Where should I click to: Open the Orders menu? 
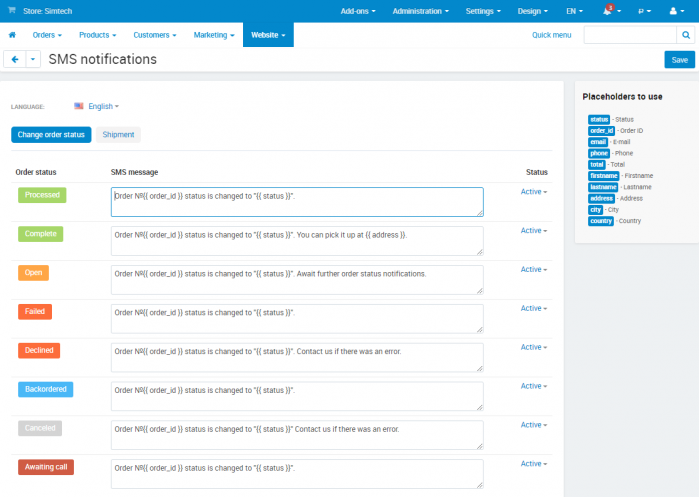tap(47, 35)
